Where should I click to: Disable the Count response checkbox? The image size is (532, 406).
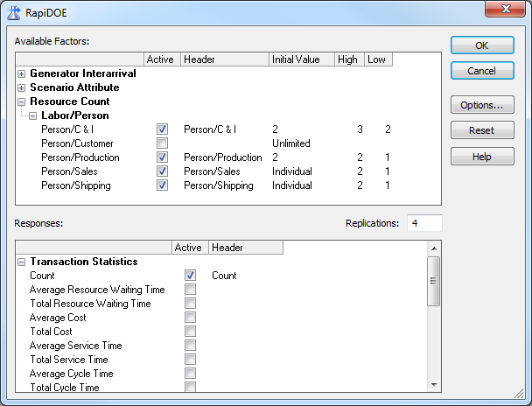(x=190, y=276)
